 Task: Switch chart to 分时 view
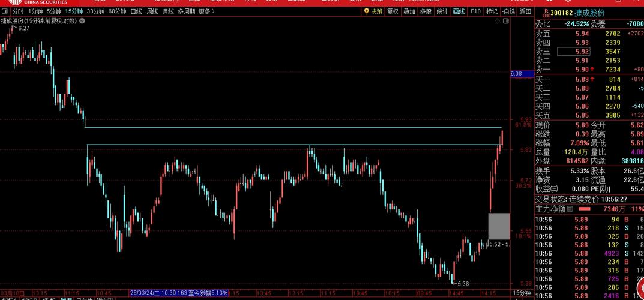pyautogui.click(x=17, y=11)
